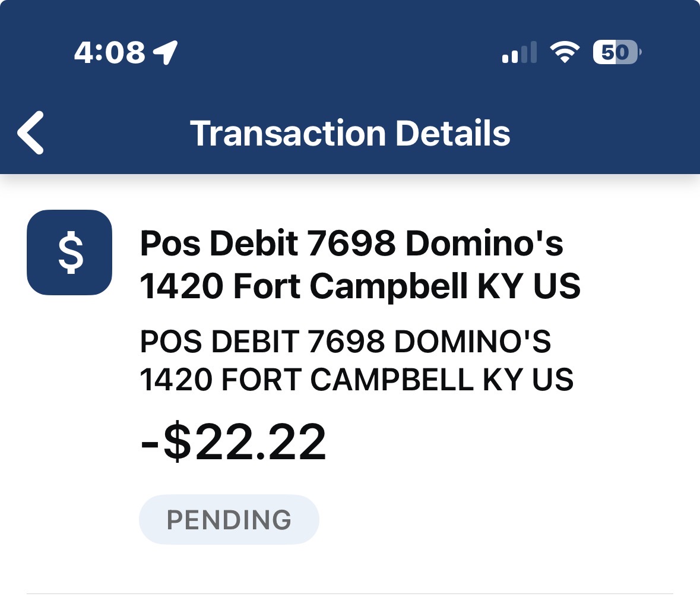Click the location services arrow icon
Viewport: 700px width, 603px height.
click(x=166, y=52)
